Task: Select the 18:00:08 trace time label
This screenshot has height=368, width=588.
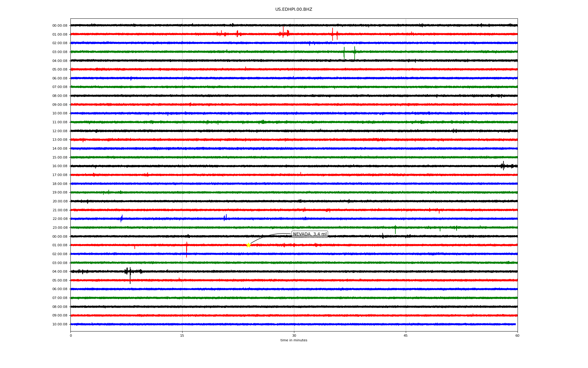Action: [x=60, y=184]
